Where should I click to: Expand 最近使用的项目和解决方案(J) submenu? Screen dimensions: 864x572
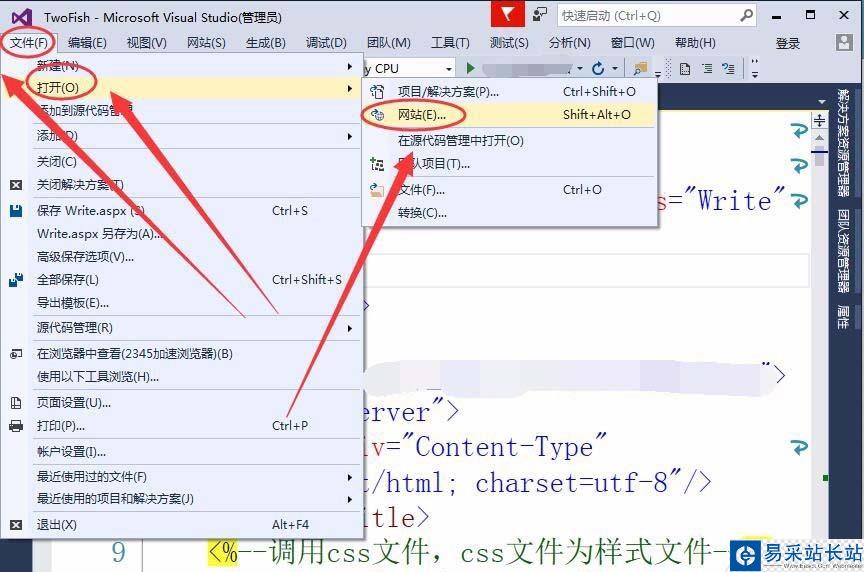pos(182,499)
